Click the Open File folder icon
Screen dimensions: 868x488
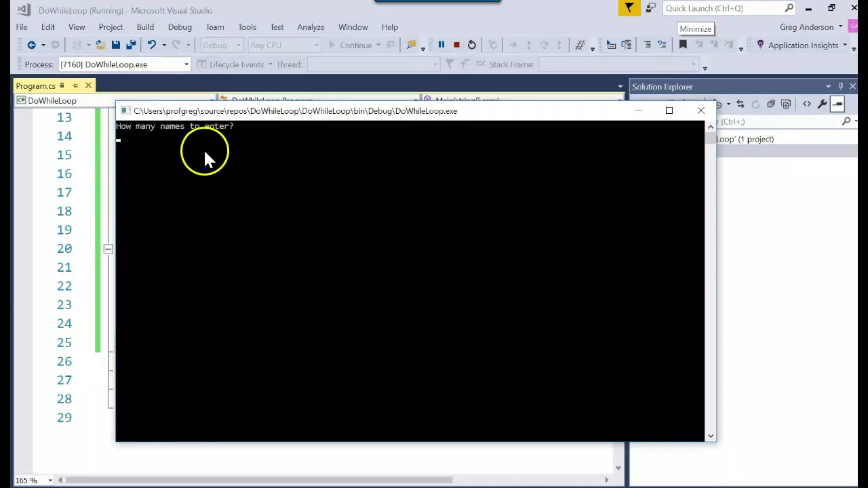pyautogui.click(x=100, y=45)
